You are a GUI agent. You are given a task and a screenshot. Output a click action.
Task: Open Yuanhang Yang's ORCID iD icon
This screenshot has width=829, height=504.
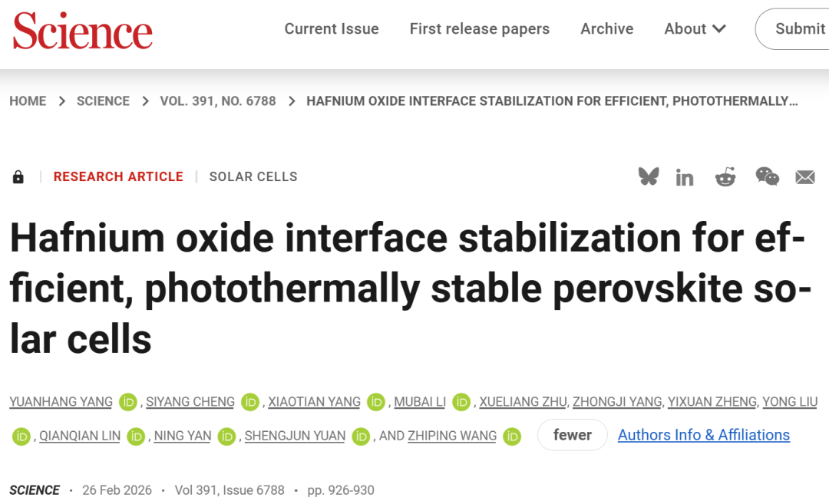click(128, 402)
